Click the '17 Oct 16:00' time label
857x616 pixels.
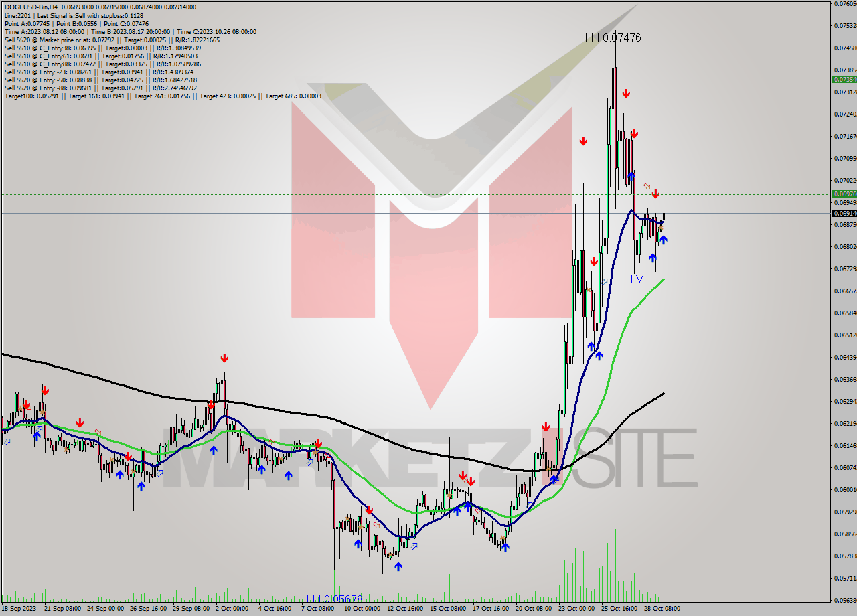[491, 609]
